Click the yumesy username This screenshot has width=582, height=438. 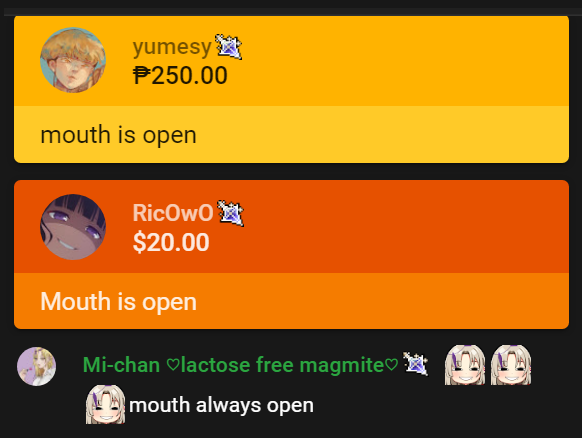[172, 47]
